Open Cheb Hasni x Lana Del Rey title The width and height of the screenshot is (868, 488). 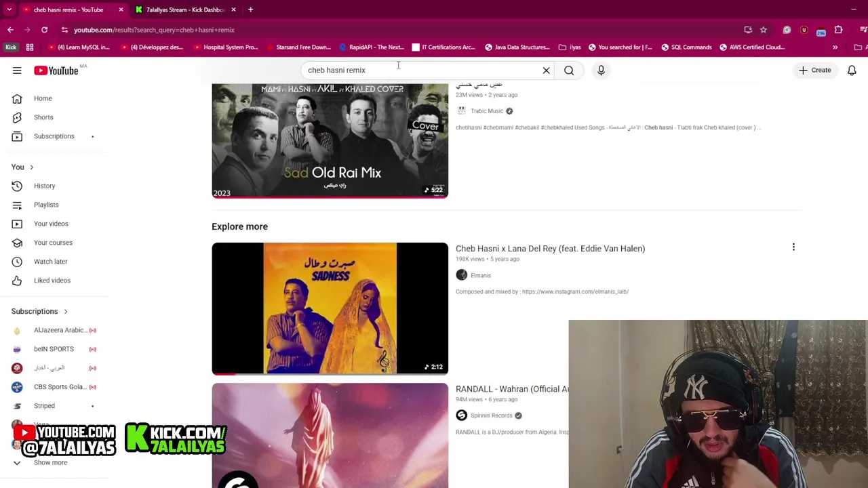point(550,249)
